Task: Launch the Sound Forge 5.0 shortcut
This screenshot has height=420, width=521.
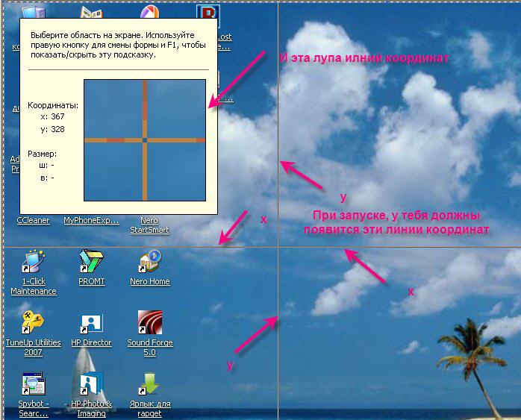Action: (x=149, y=324)
